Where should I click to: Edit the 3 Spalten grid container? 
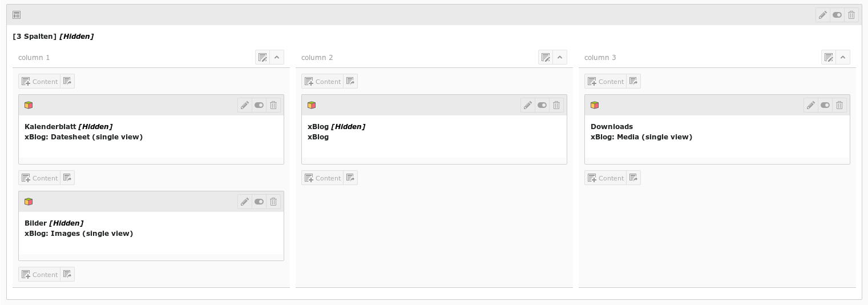[822, 15]
